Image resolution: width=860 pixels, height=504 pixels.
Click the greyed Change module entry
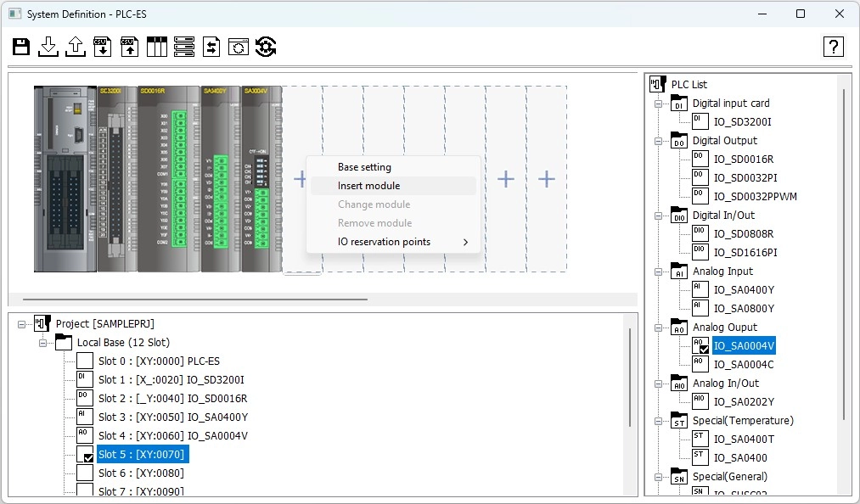pyautogui.click(x=393, y=204)
